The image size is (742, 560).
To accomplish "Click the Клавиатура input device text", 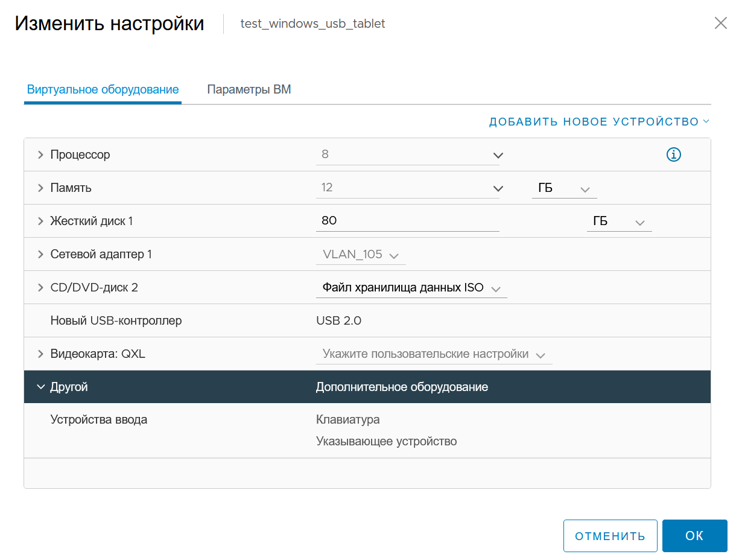I will [x=348, y=419].
